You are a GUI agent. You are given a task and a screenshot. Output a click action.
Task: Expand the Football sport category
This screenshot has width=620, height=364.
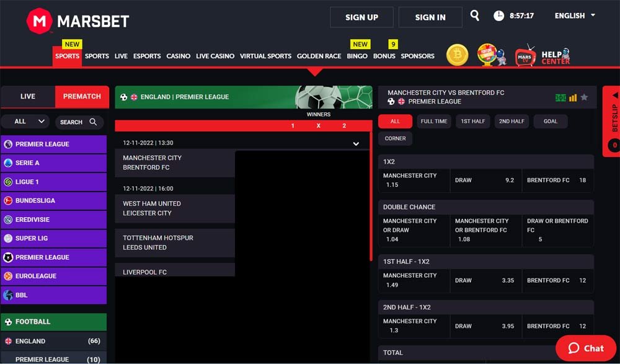point(54,322)
